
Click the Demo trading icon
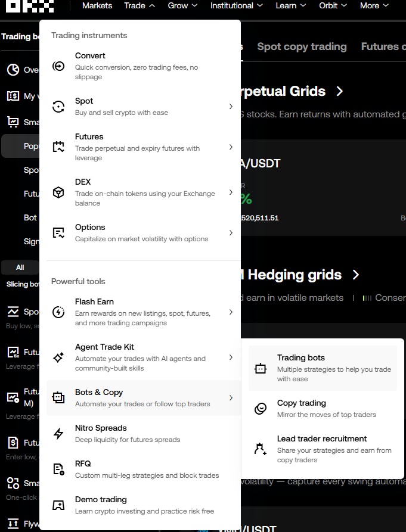[58, 505]
